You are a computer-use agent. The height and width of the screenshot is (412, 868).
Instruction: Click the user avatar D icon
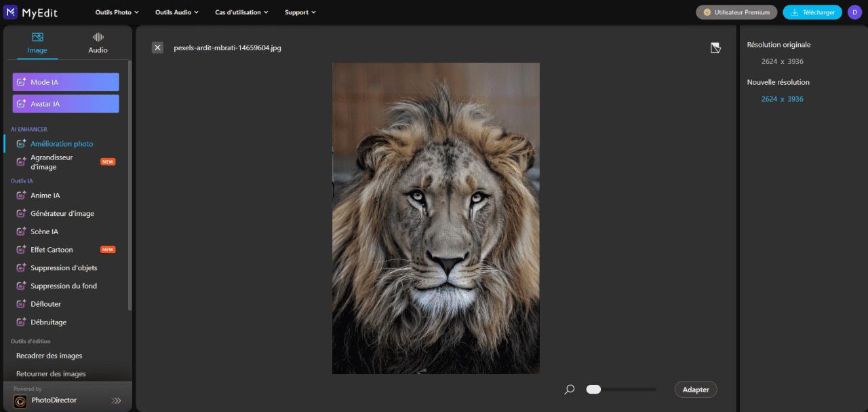pos(854,12)
